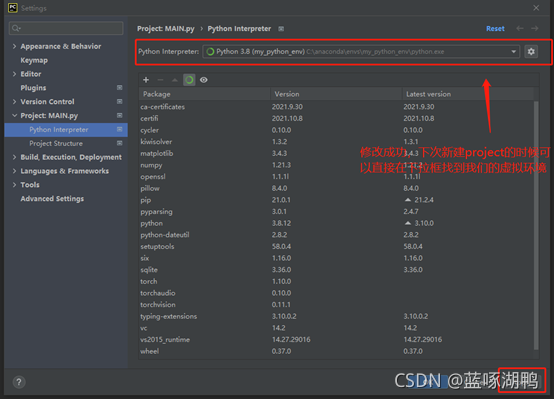The image size is (554, 399).
Task: Expand the Tools section
Action: [x=14, y=184]
